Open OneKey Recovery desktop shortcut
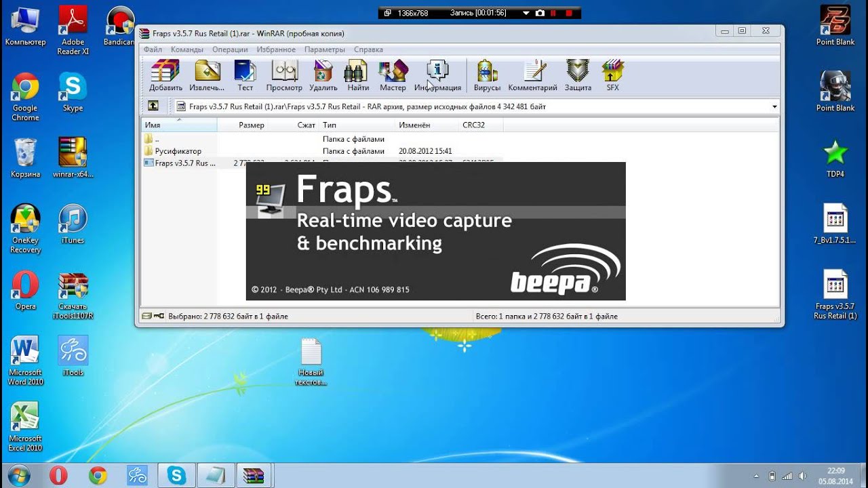 (25, 229)
